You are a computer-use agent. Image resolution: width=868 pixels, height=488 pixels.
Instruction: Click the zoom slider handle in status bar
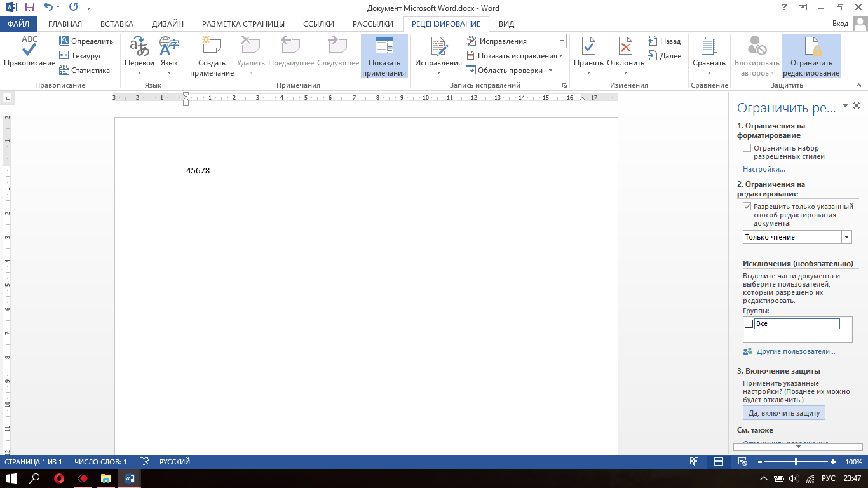tap(796, 462)
